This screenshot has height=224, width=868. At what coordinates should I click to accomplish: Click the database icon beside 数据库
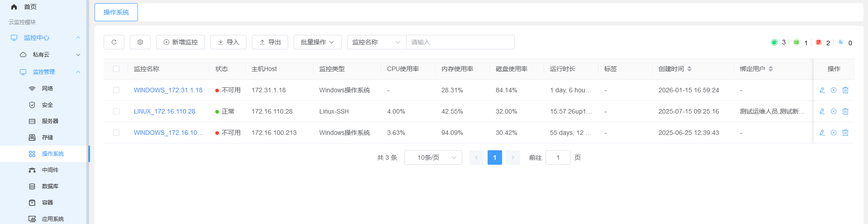tap(32, 186)
